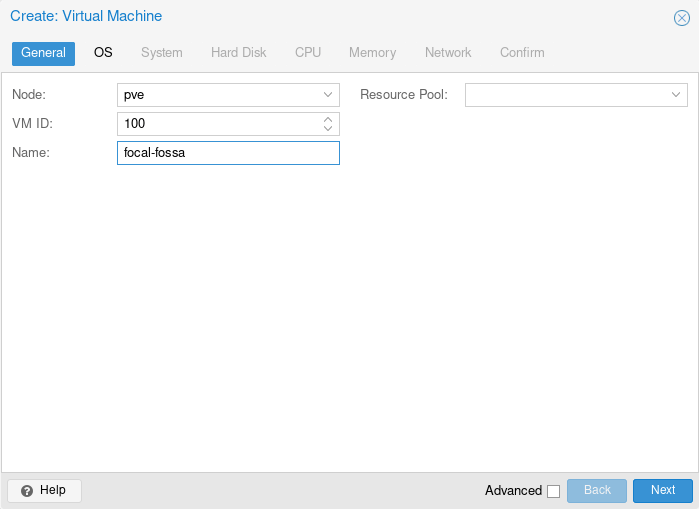Decrease VM ID with down spinner arrow
699x509 pixels.
328,129
